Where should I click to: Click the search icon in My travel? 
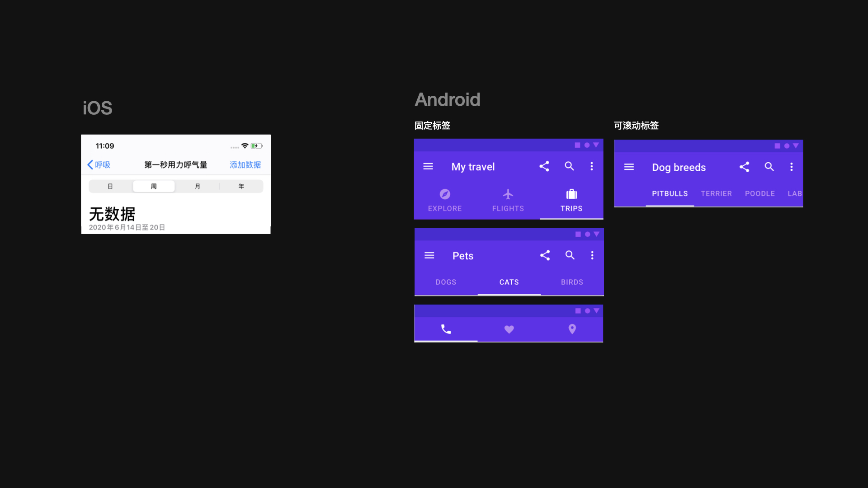tap(569, 166)
